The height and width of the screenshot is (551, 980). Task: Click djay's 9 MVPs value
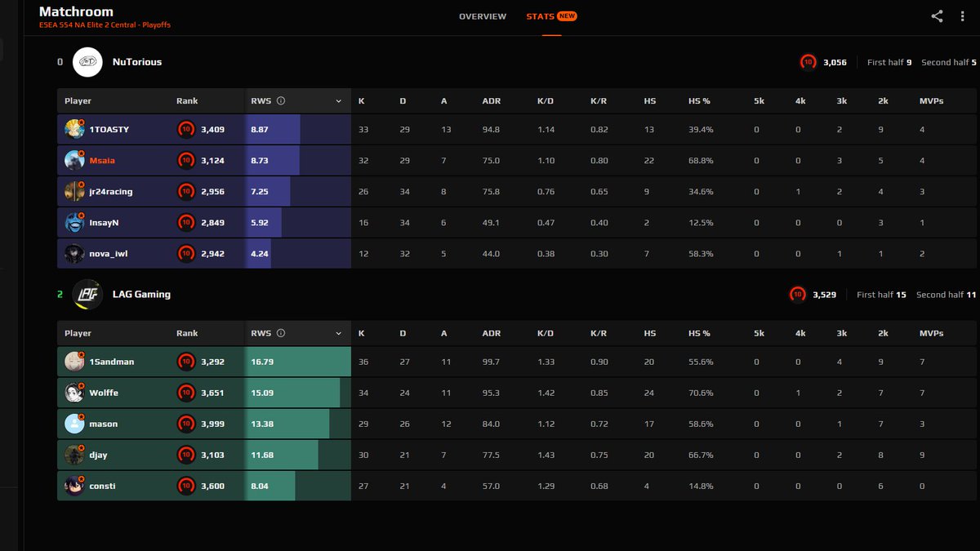coord(922,455)
